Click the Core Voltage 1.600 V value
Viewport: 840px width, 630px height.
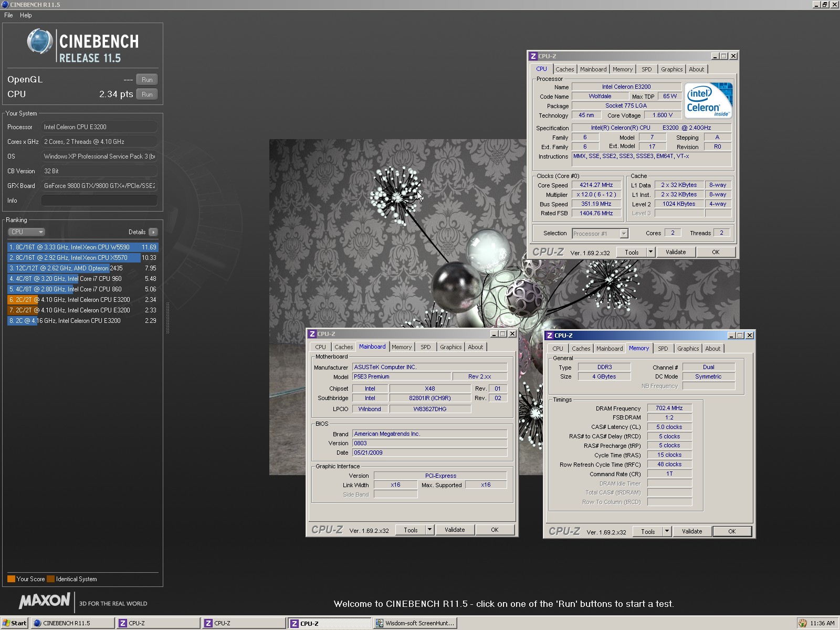click(x=663, y=115)
